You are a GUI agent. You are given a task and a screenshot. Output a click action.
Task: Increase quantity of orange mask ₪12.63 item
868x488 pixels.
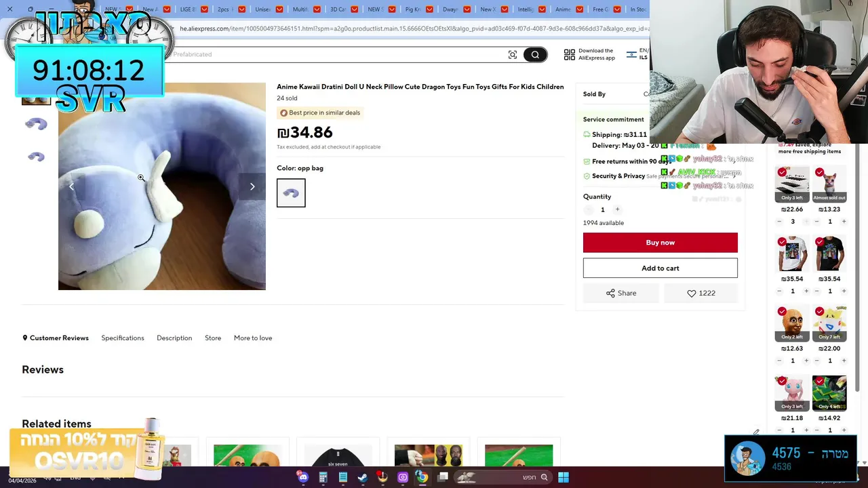tap(806, 361)
